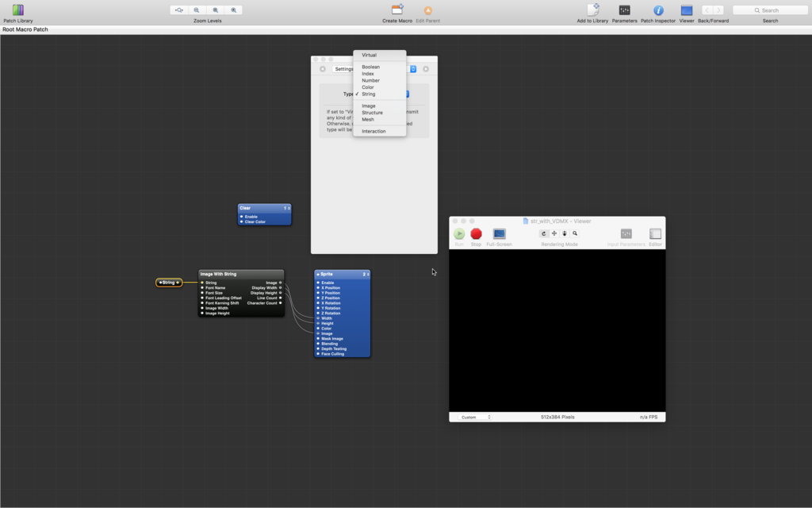Click the red Stop button in Viewer
The width and height of the screenshot is (812, 508).
point(476,234)
